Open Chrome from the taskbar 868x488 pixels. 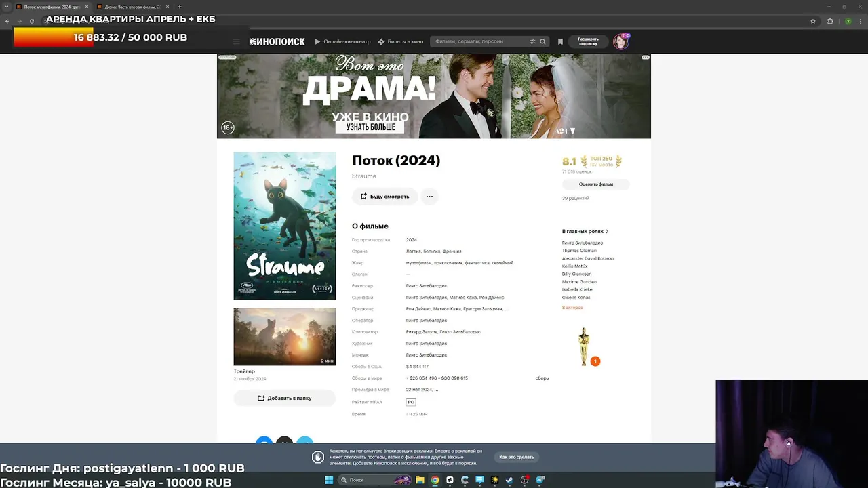[435, 480]
